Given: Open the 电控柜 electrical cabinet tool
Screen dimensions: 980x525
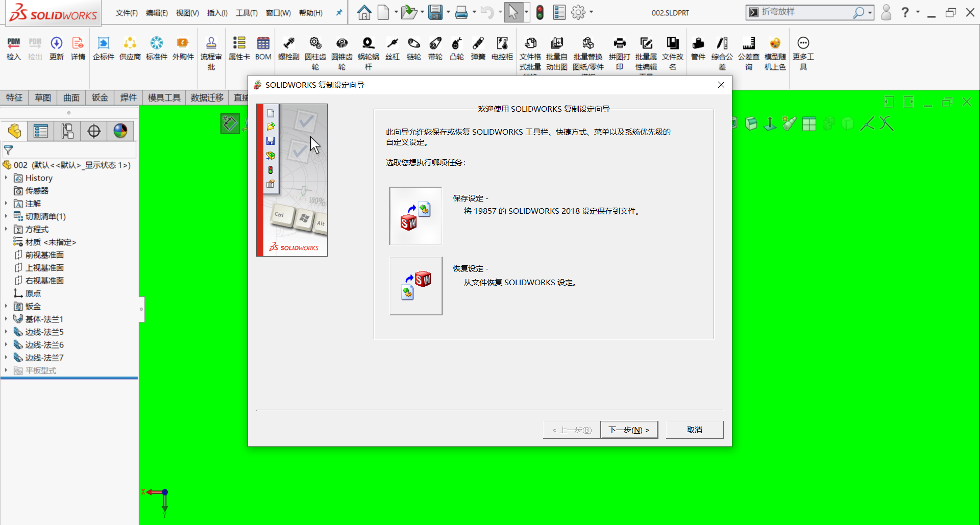Looking at the screenshot, I should [x=502, y=48].
